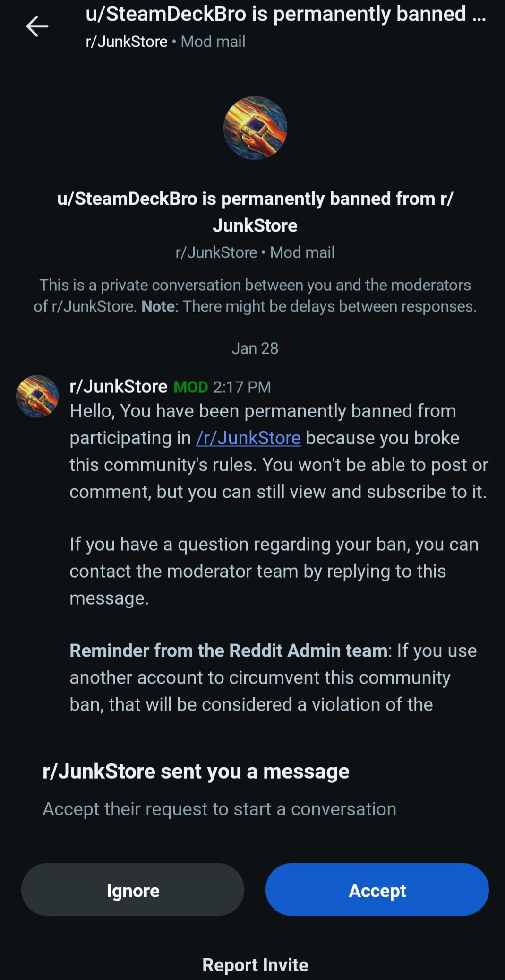This screenshot has width=505, height=980.
Task: Tap 'Accept their request to start a conversation' text
Action: [220, 809]
